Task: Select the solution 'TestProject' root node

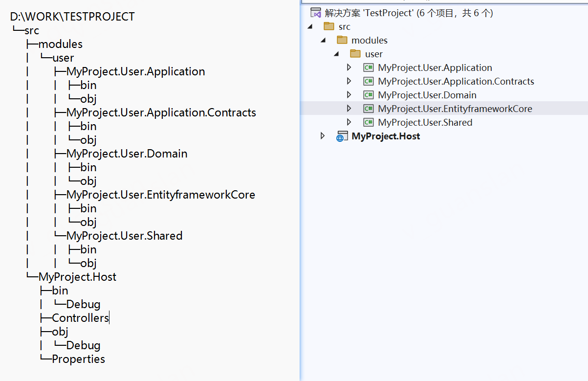Action: 409,13
